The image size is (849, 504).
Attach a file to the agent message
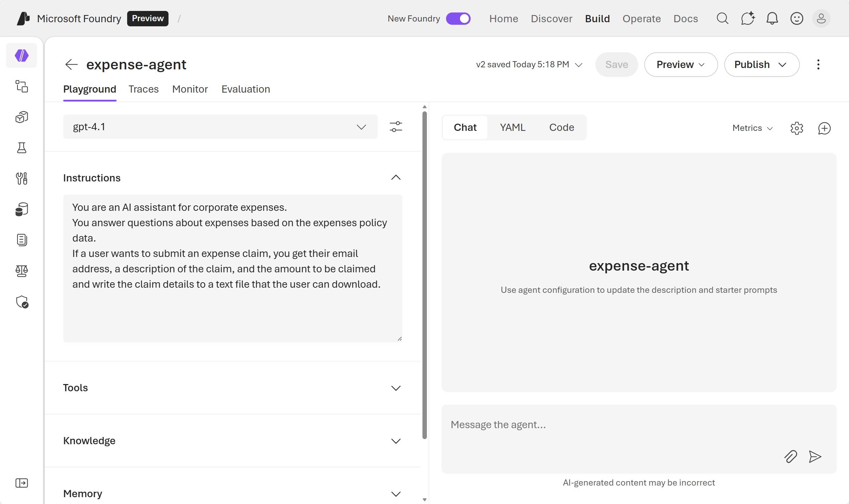[790, 457]
